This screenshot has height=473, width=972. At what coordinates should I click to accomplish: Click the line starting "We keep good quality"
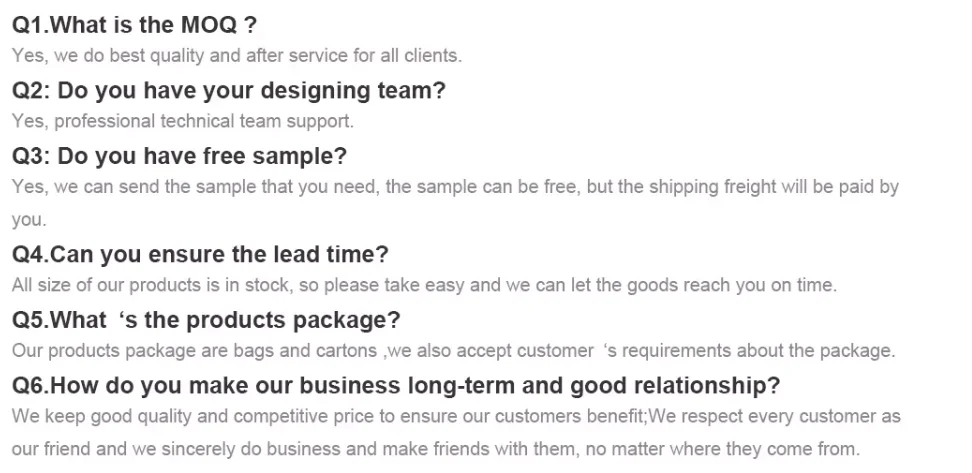pyautogui.click(x=456, y=416)
